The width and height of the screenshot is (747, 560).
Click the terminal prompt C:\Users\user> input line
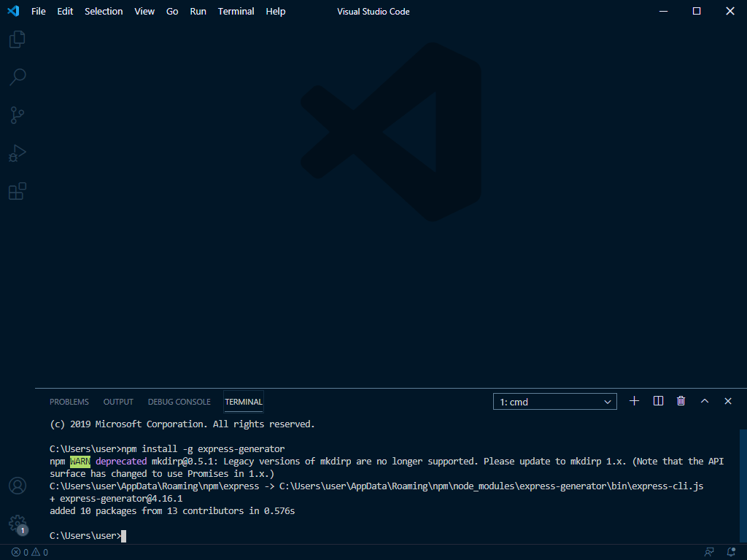tap(88, 536)
